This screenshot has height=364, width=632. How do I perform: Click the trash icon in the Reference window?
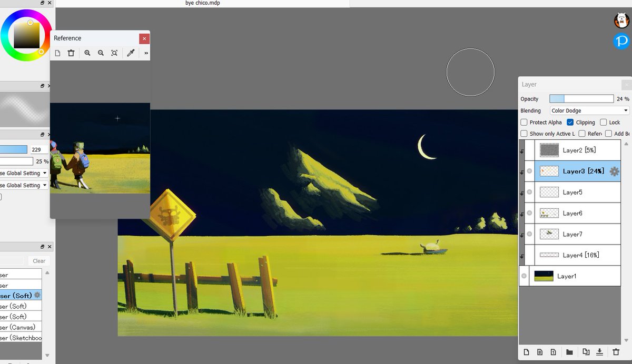click(71, 53)
